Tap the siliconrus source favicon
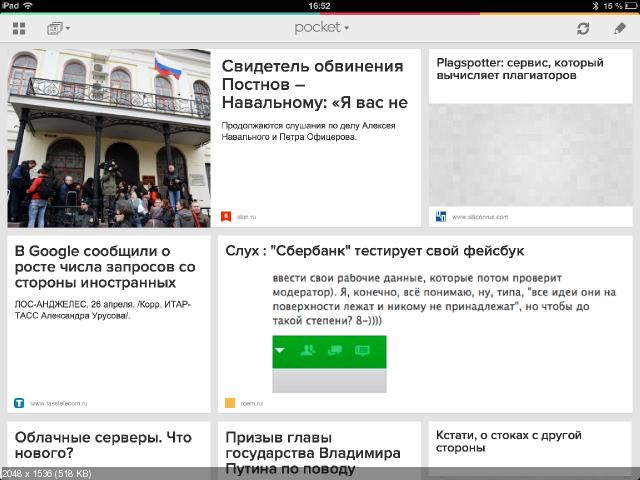 (441, 216)
